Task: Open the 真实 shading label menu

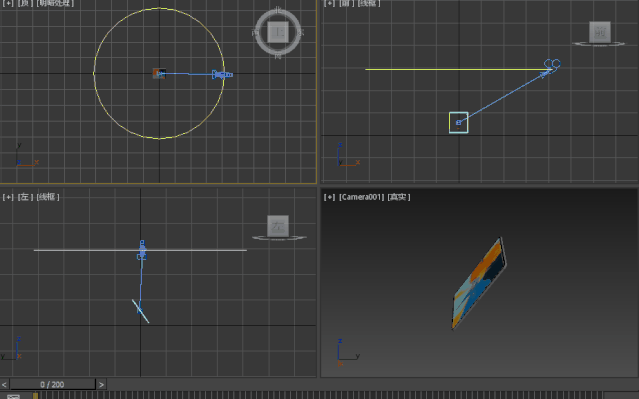Action: [399, 197]
